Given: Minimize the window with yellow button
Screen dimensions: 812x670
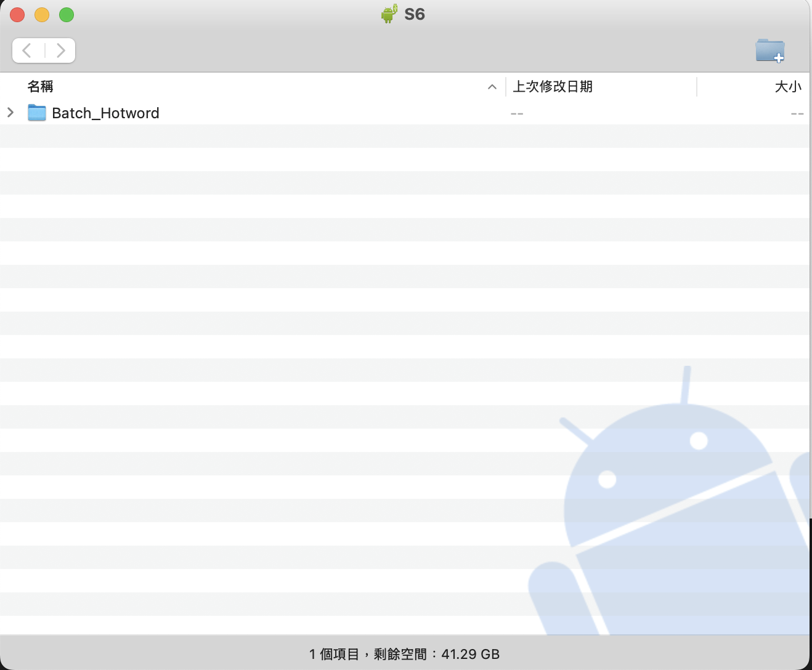Looking at the screenshot, I should 42,15.
